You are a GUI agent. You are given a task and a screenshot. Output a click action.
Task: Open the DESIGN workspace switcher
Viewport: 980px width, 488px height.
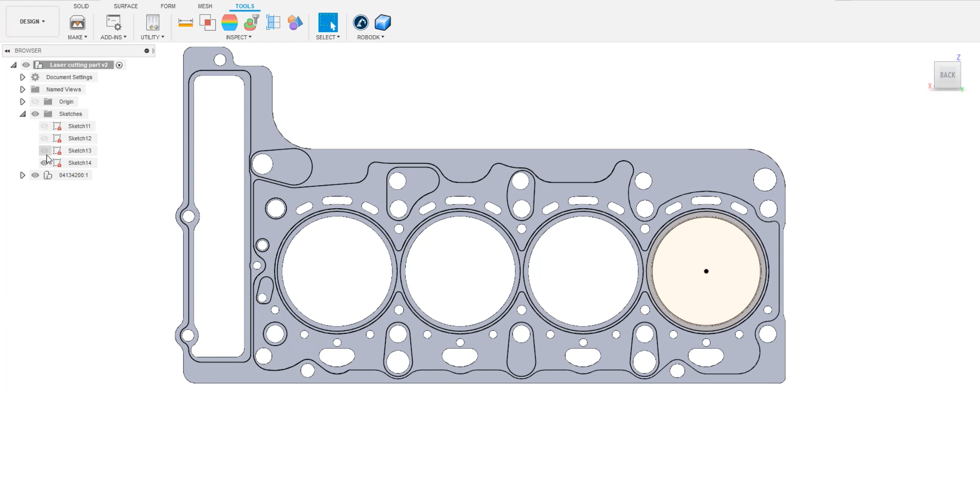pyautogui.click(x=32, y=21)
